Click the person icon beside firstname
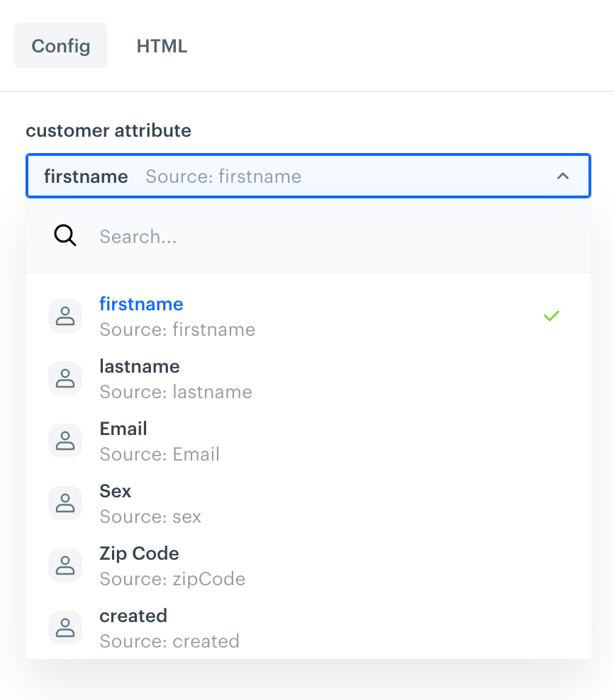The height and width of the screenshot is (700, 614). [x=65, y=316]
